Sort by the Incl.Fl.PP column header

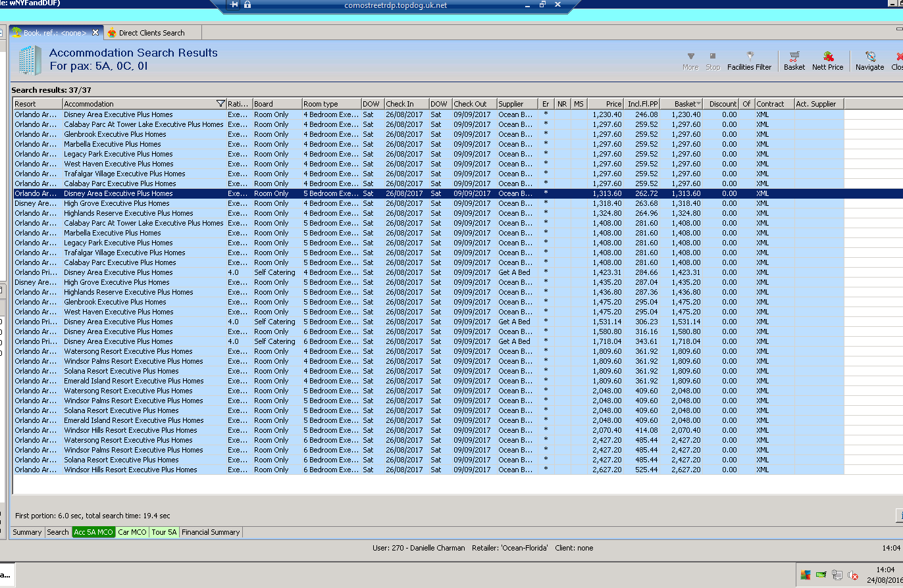(642, 104)
